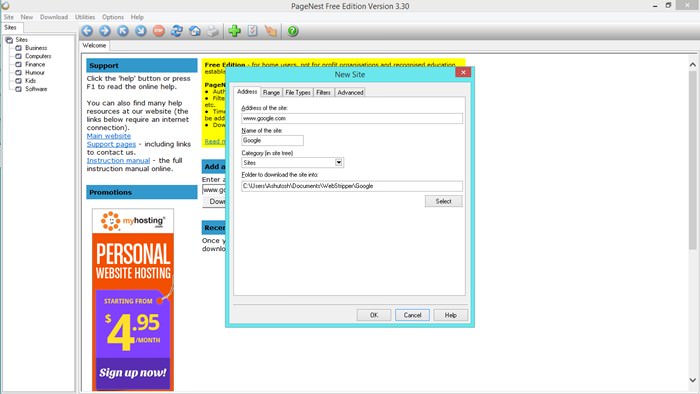
Task: Click the vertical scrollbar thumb
Action: (692, 160)
